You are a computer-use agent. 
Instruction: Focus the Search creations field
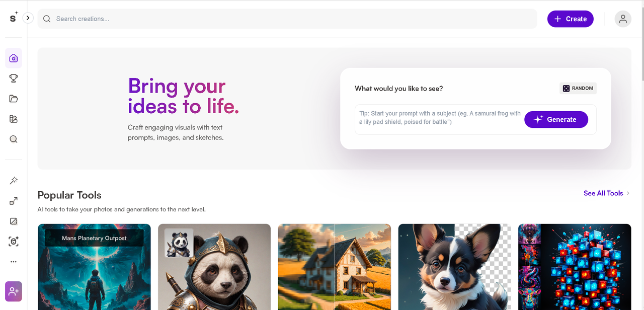(287, 19)
